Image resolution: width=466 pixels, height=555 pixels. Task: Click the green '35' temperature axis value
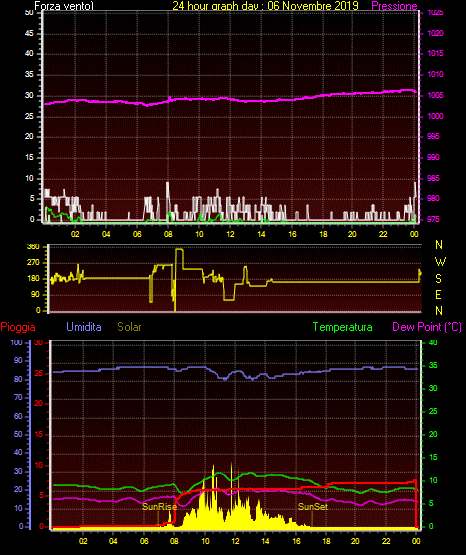tap(433, 365)
